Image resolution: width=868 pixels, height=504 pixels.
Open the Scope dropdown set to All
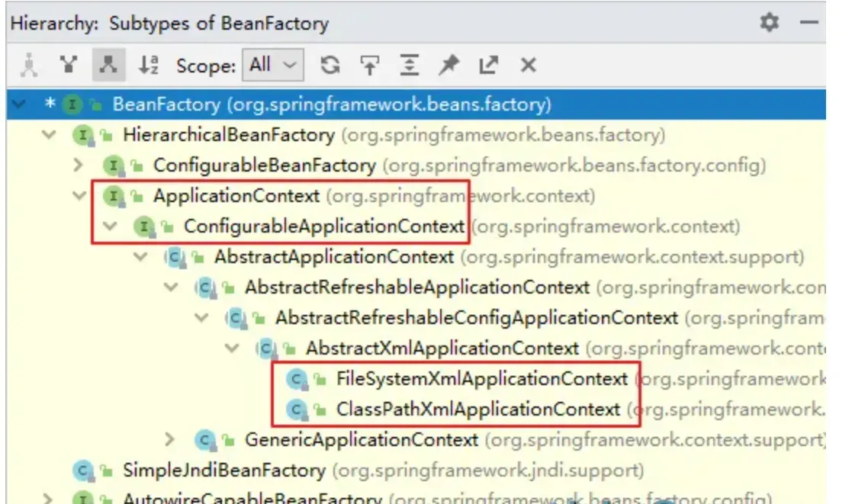pos(272,66)
